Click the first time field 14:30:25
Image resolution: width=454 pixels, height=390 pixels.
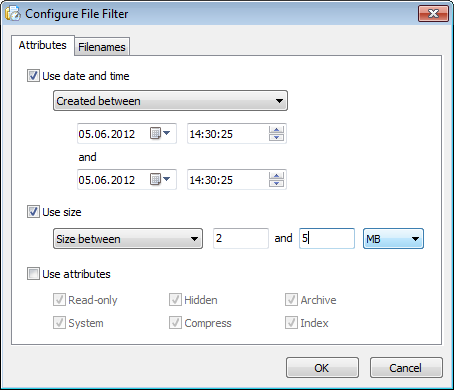tap(228, 134)
